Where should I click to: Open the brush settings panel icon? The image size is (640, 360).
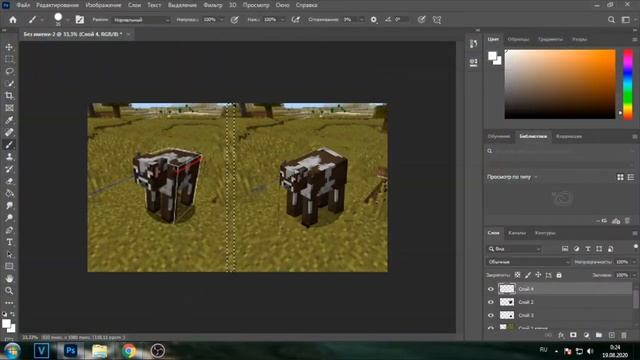(80, 20)
